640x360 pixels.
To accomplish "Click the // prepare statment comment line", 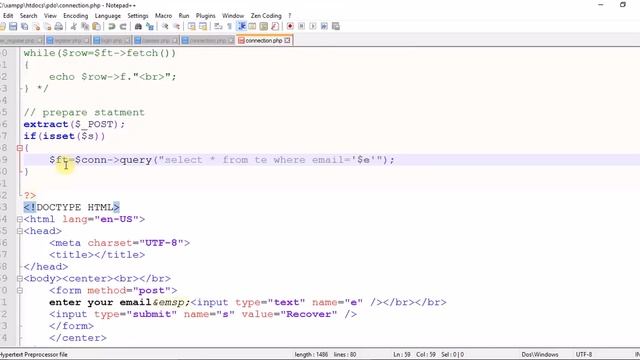I will [84, 113].
